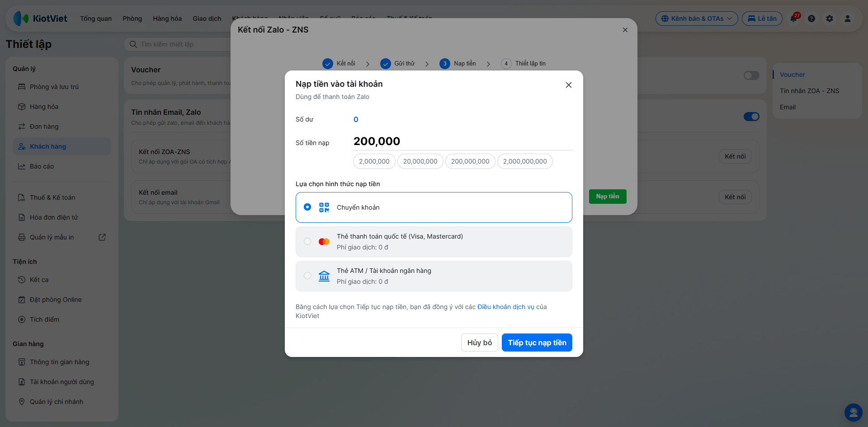Expand the Kênh bán & OTAs dropdown

(x=697, y=19)
